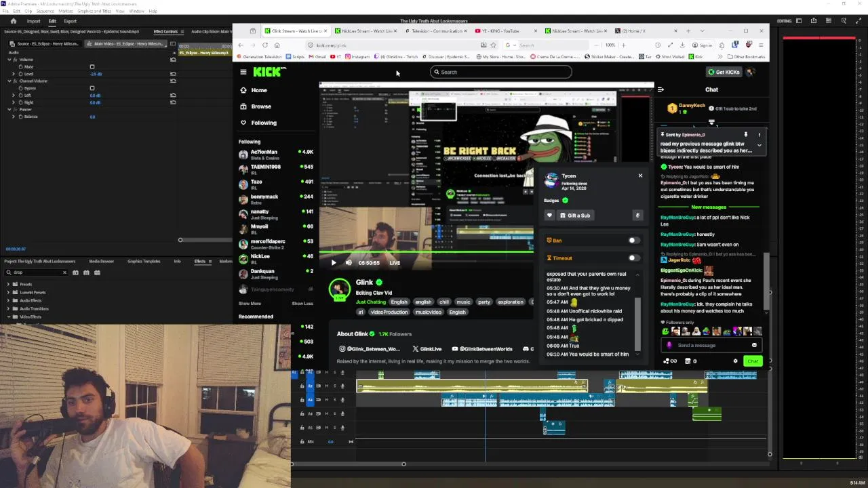Switch to the Import workspace tab

pos(33,21)
